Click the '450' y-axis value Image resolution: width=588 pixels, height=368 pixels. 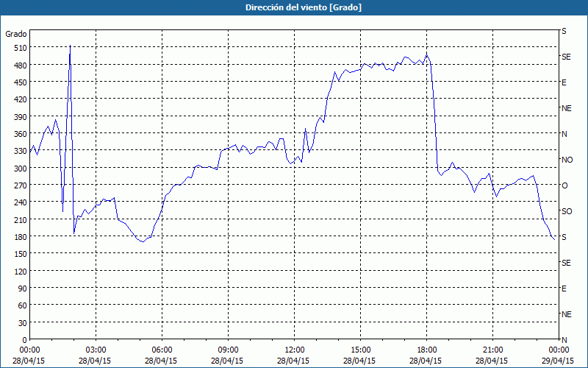tap(21, 82)
